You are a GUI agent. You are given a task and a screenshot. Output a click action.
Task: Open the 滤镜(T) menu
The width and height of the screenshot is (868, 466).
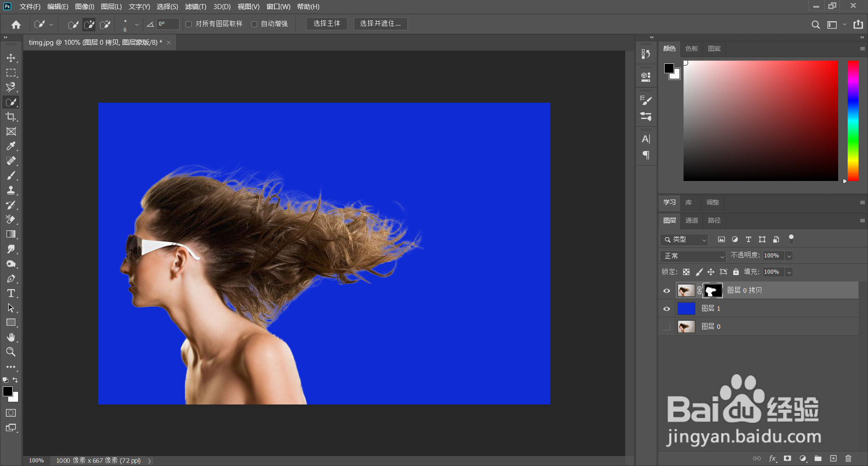(195, 7)
